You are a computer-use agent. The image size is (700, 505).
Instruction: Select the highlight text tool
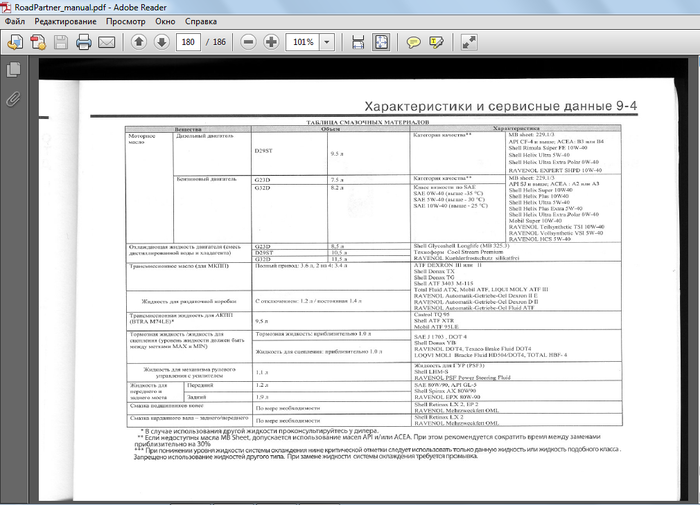click(x=436, y=42)
